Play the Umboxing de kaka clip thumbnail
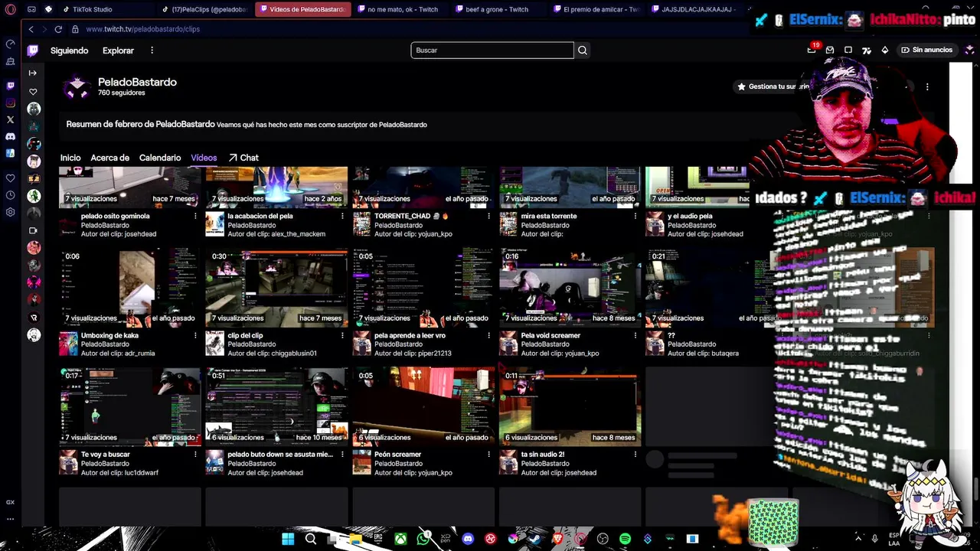The width and height of the screenshot is (980, 551). click(130, 287)
